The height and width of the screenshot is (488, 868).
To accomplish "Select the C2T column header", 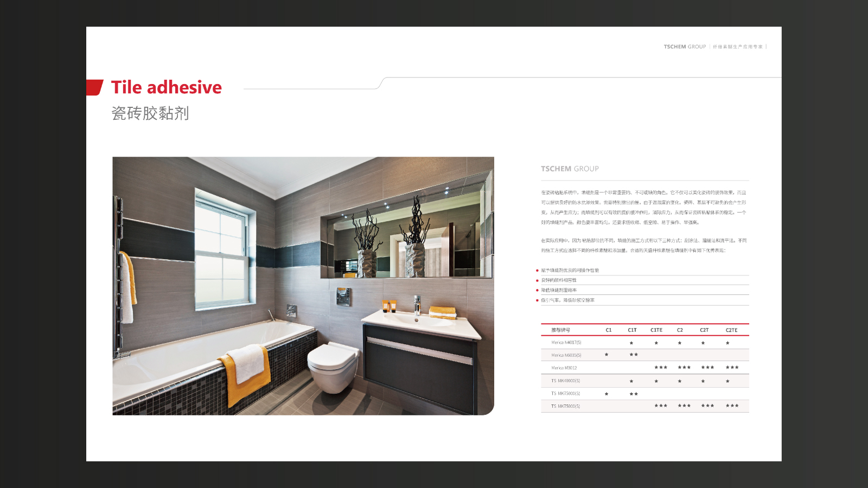I will pyautogui.click(x=704, y=330).
